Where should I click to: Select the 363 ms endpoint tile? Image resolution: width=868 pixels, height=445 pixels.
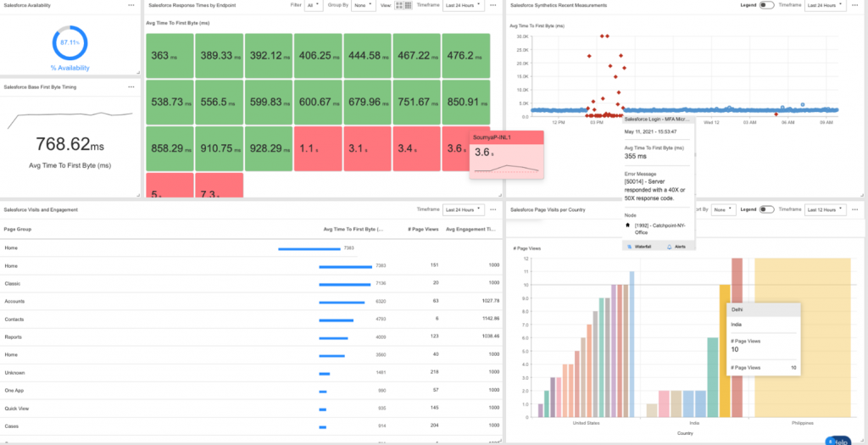point(170,57)
